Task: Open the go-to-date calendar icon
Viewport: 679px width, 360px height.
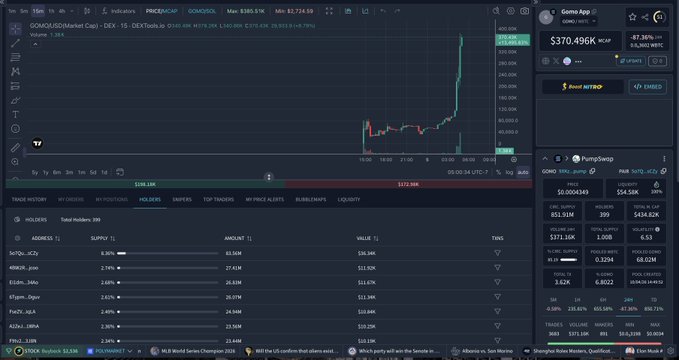Action: tap(120, 172)
